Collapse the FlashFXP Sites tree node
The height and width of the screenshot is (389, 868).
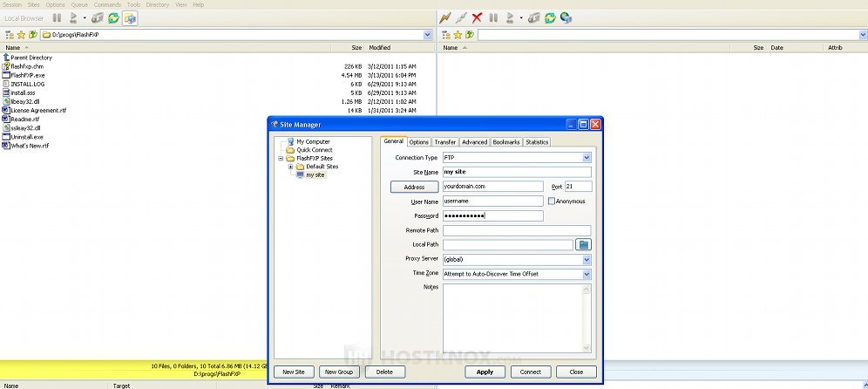click(281, 159)
